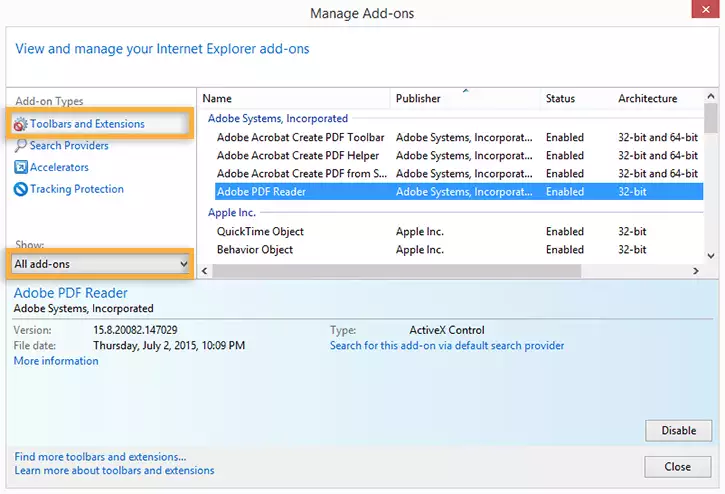Screen dimensions: 725x494
Task: Click Find more toolbars and extensions link
Action: [x=100, y=457]
